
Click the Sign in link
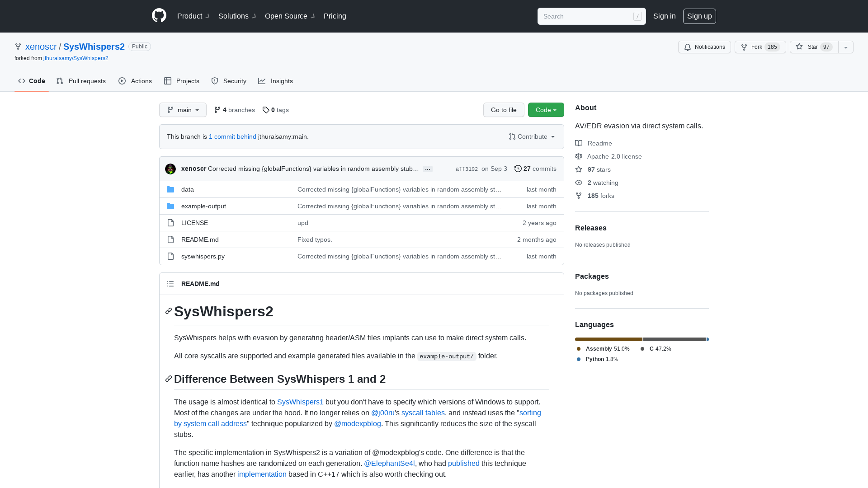coord(665,16)
